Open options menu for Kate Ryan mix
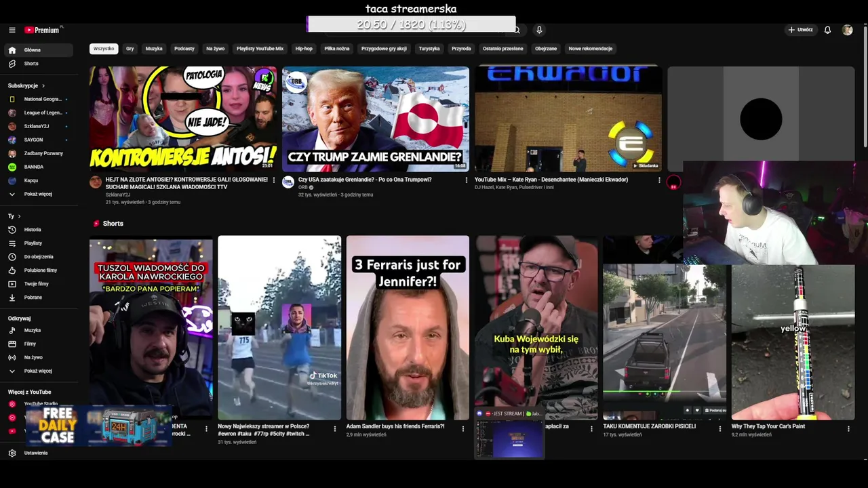Viewport: 868px width, 488px height. pos(659,180)
